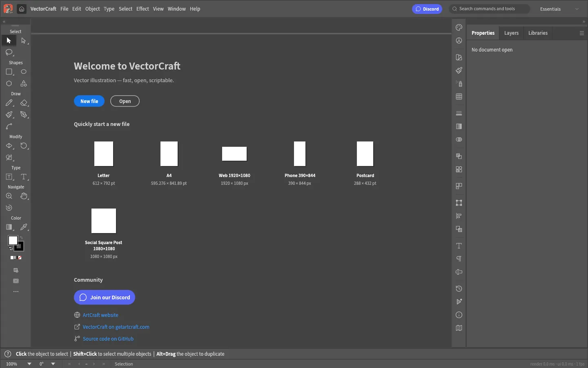588x368 pixels.
Task: Reset to default fill and stroke
Action: pyautogui.click(x=11, y=249)
